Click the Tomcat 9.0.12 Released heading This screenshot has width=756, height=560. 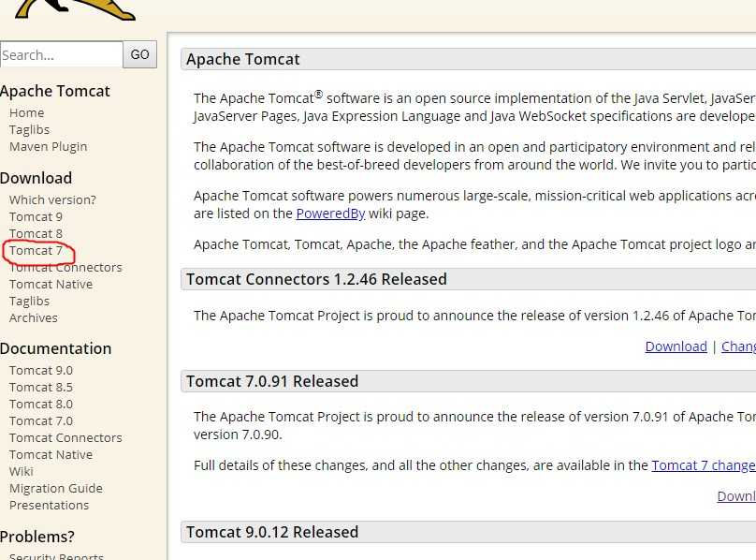click(272, 533)
